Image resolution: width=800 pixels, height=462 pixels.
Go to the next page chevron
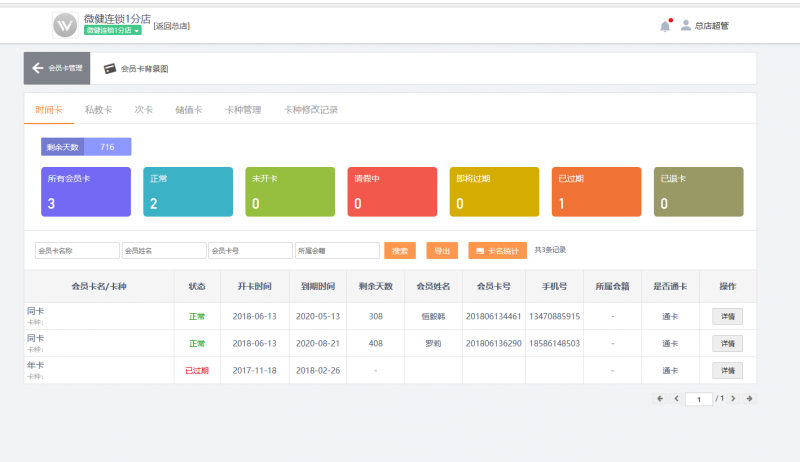(x=733, y=399)
